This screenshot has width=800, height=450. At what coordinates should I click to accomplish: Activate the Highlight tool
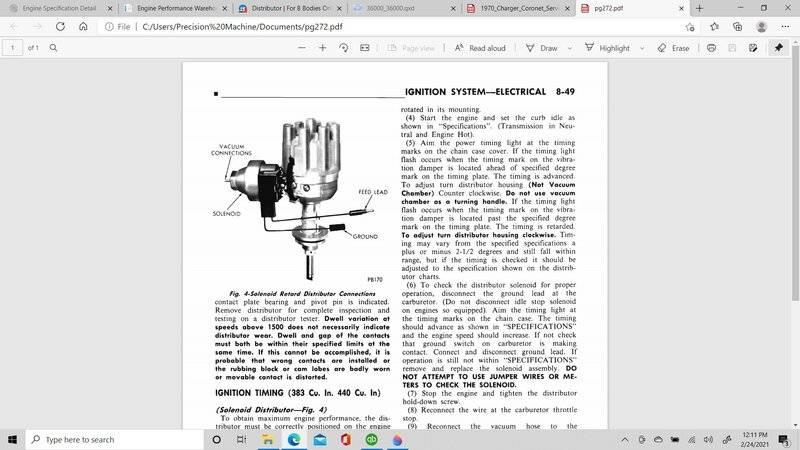coord(607,47)
